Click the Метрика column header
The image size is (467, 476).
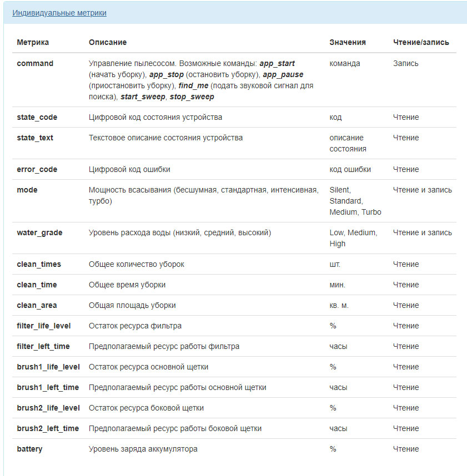[x=33, y=42]
